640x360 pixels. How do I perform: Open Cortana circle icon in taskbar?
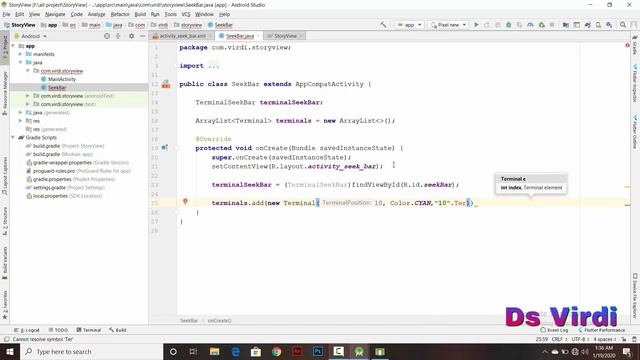(x=173, y=351)
